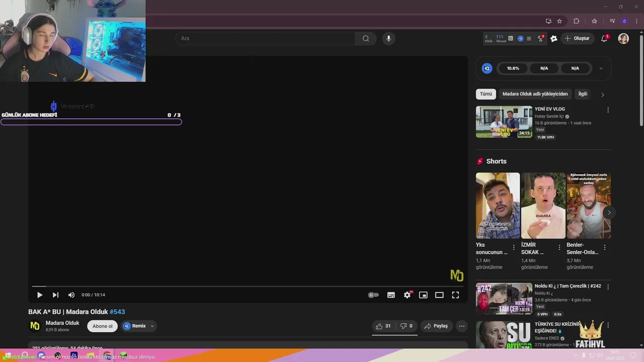Click the 111 48saat stat
644x362 pixels.
tap(501, 38)
